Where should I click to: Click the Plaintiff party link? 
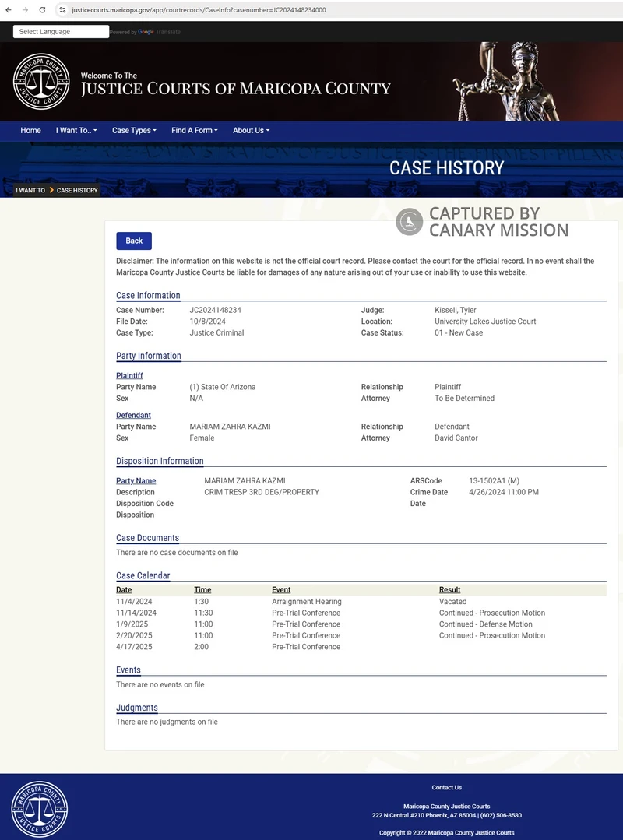(x=129, y=375)
